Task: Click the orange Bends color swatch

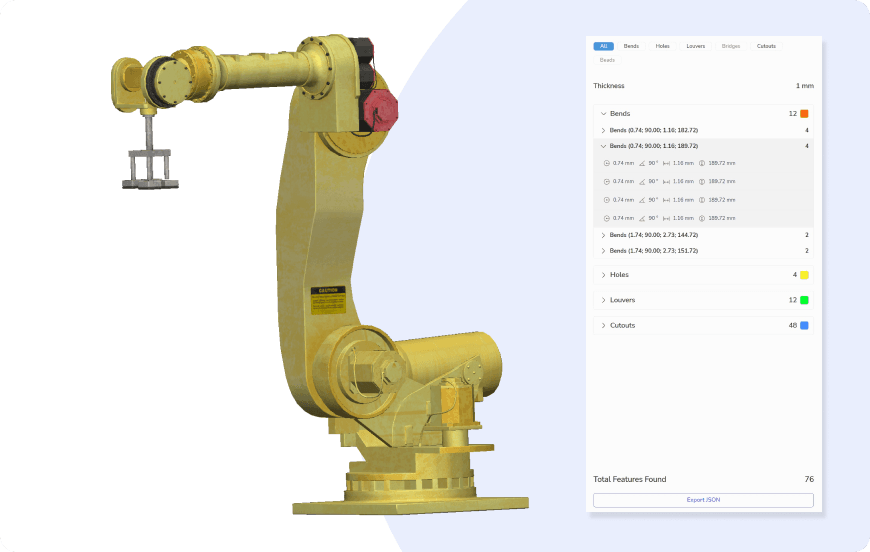Action: [x=804, y=114]
